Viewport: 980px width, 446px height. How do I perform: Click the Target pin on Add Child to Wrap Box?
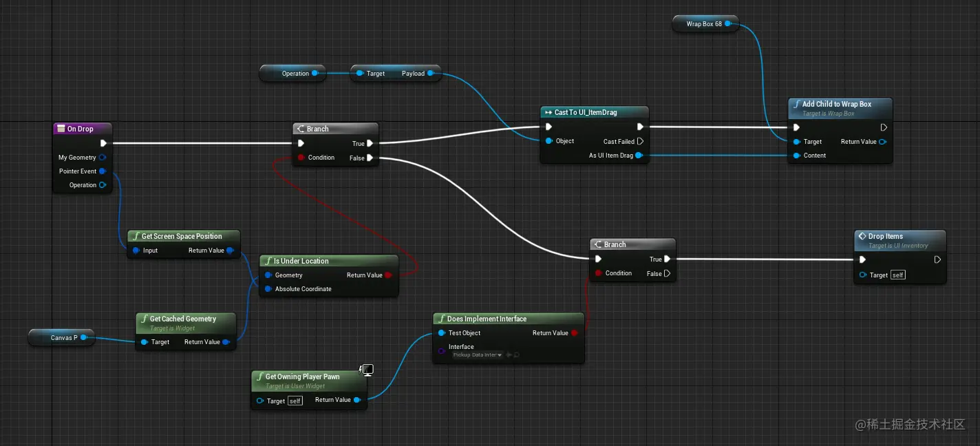(x=796, y=142)
